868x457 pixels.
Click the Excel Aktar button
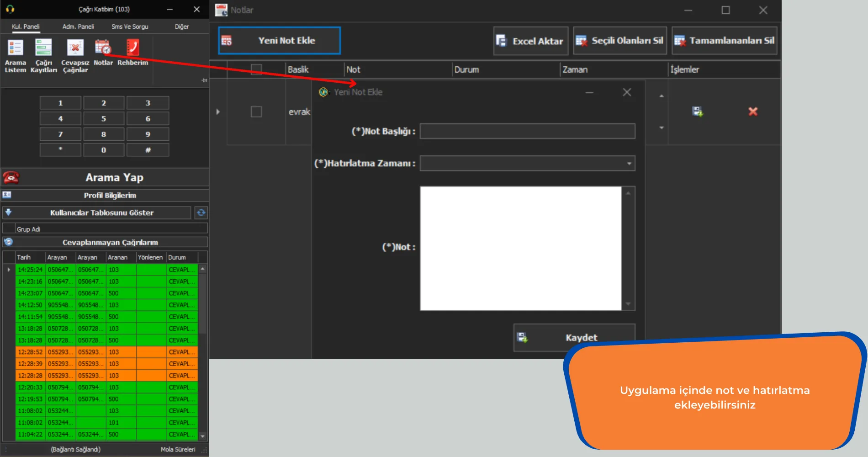tap(531, 41)
